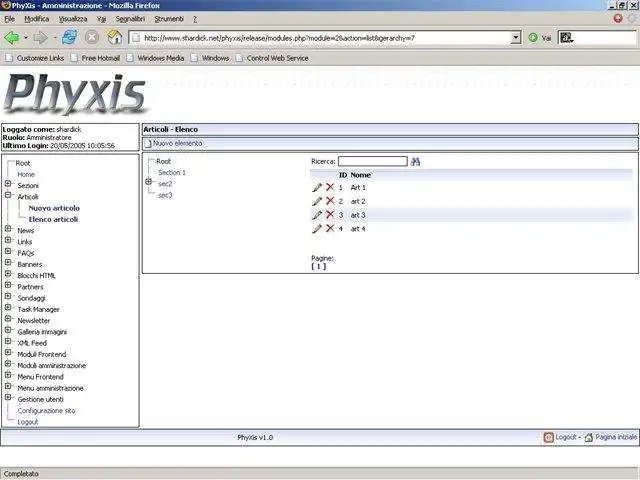
Task: Click the Nuovo articolo link
Action: click(x=54, y=208)
